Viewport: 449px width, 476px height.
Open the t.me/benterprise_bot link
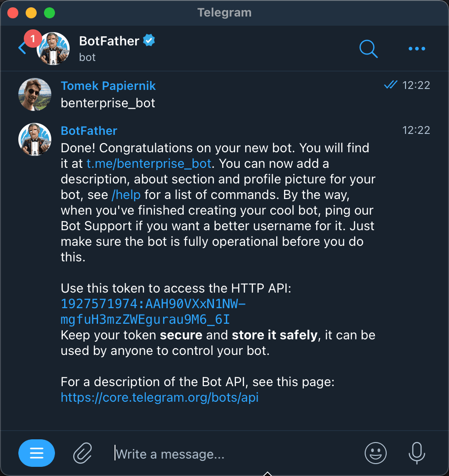click(148, 164)
